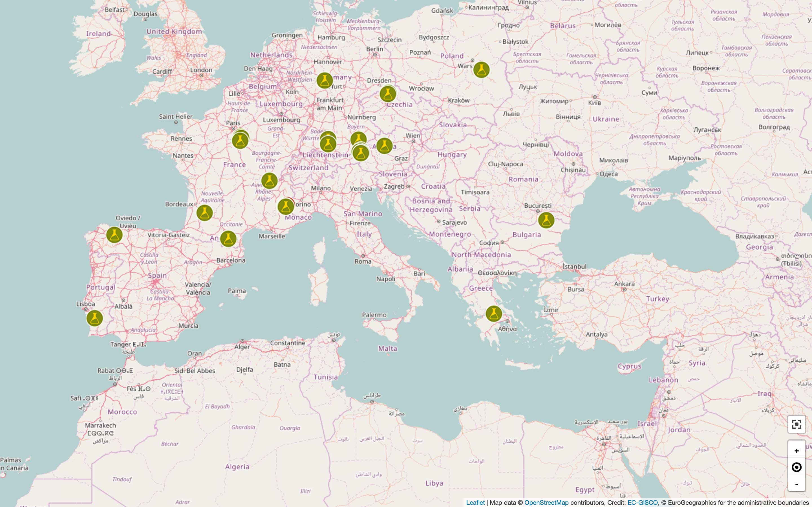Screen dimensions: 812x507
Task: Click the locate/center target button
Action: click(x=796, y=467)
